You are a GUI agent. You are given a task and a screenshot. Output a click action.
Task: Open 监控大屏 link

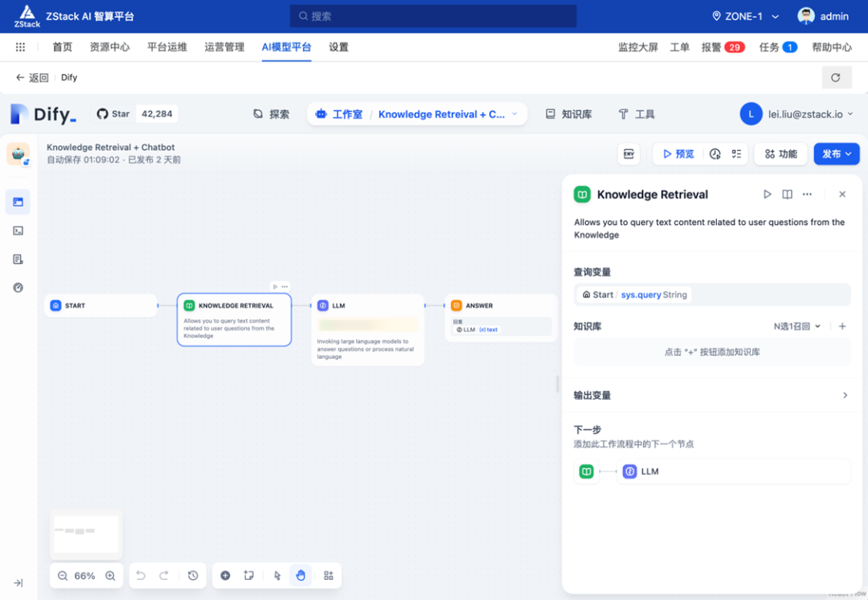(637, 47)
